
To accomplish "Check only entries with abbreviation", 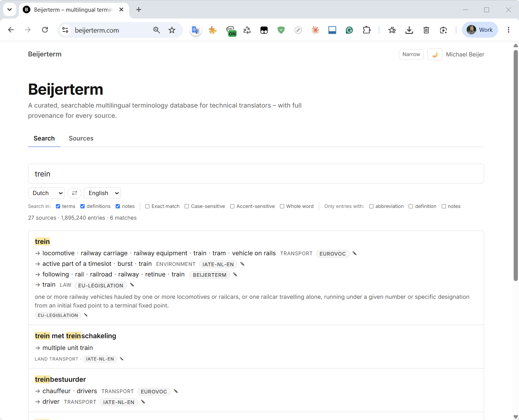I will 372,206.
